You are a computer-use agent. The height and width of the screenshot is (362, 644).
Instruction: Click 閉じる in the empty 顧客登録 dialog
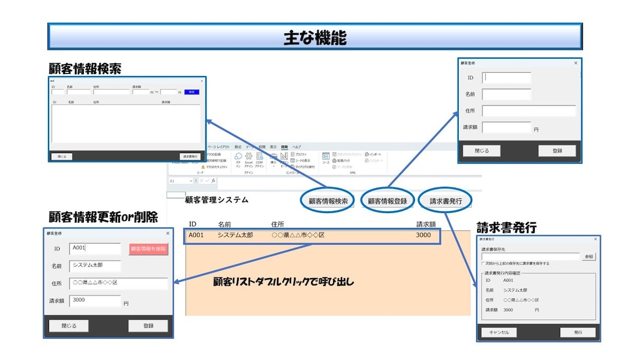point(481,150)
